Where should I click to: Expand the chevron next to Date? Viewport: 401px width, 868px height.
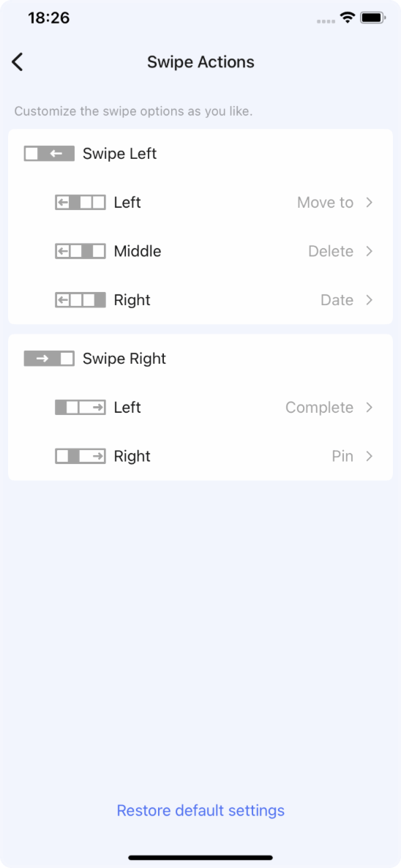tap(370, 300)
